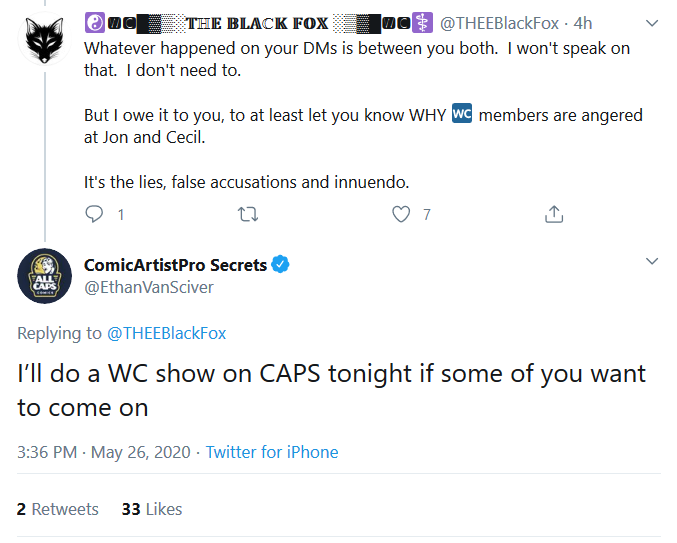Retweet The Black Fox's tweet
Viewport: 677px width, 543px height.
click(x=248, y=214)
